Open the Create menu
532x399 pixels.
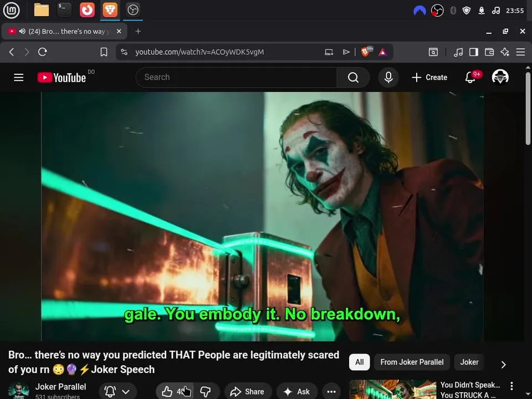tap(429, 78)
